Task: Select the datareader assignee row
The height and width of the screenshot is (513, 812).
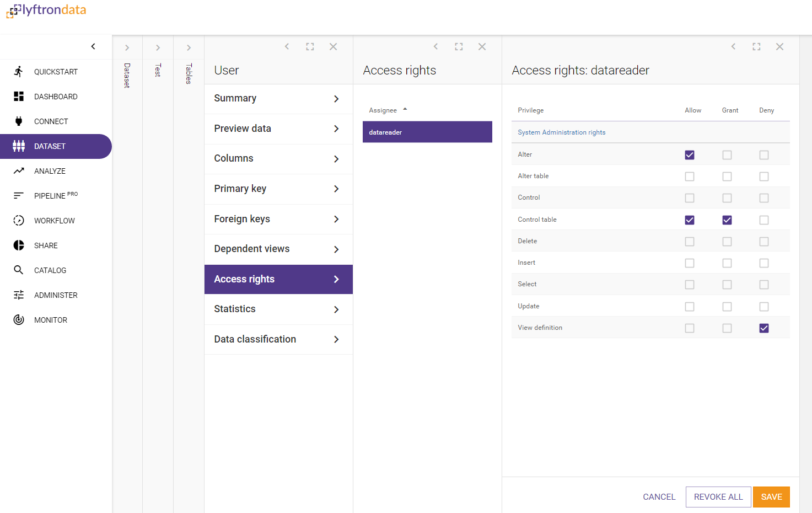Action: point(427,132)
